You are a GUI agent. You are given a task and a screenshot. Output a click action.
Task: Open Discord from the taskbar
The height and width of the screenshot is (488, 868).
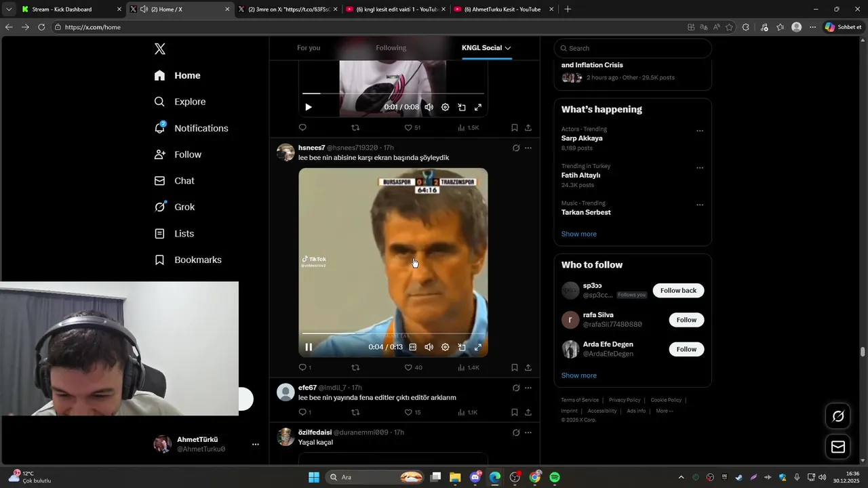tap(475, 477)
